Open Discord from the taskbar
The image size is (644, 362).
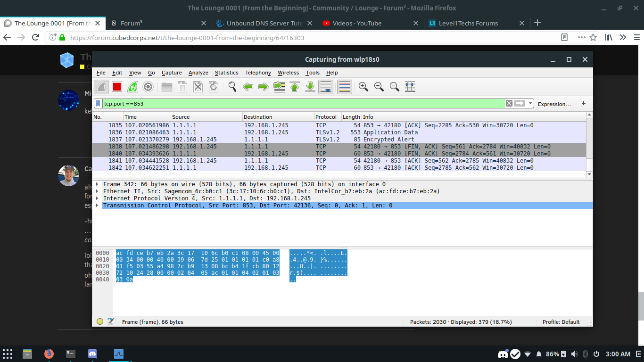92,354
